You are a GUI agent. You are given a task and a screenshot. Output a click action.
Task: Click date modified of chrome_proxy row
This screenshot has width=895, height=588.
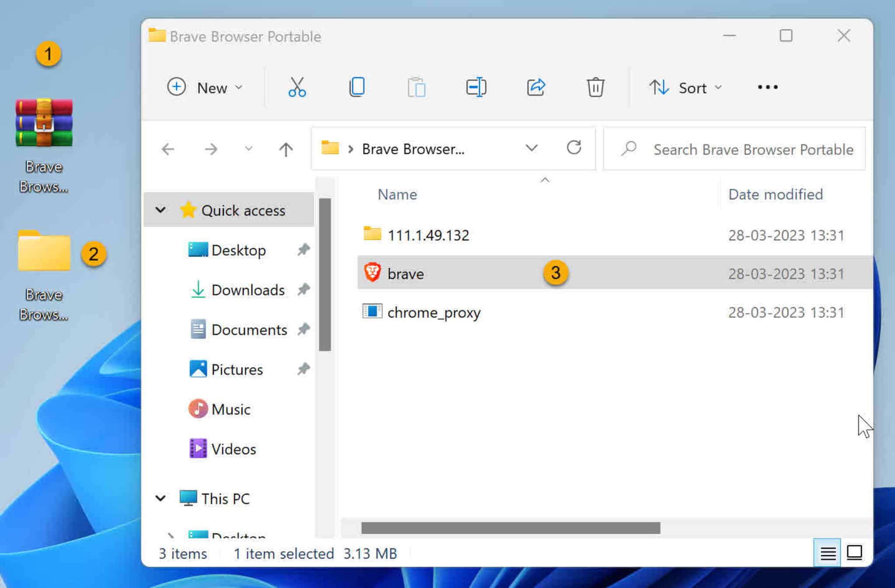pyautogui.click(x=786, y=312)
